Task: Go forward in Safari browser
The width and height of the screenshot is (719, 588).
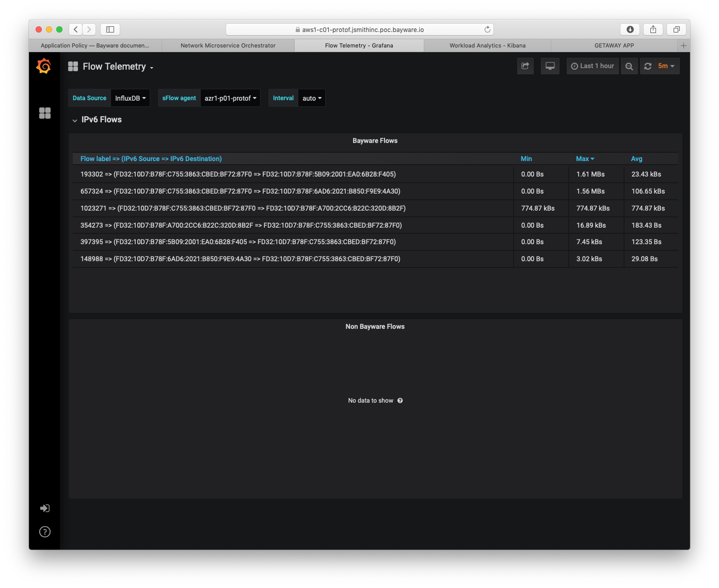Action: coord(89,29)
